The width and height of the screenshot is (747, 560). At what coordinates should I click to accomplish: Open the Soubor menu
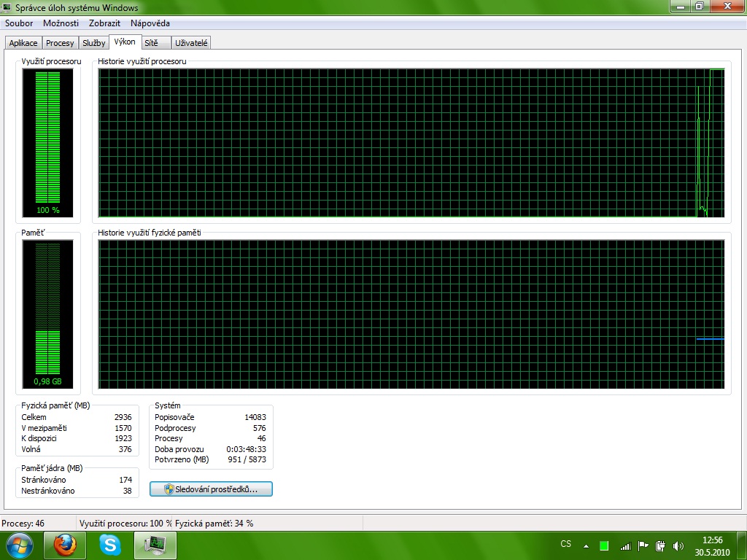click(x=19, y=23)
